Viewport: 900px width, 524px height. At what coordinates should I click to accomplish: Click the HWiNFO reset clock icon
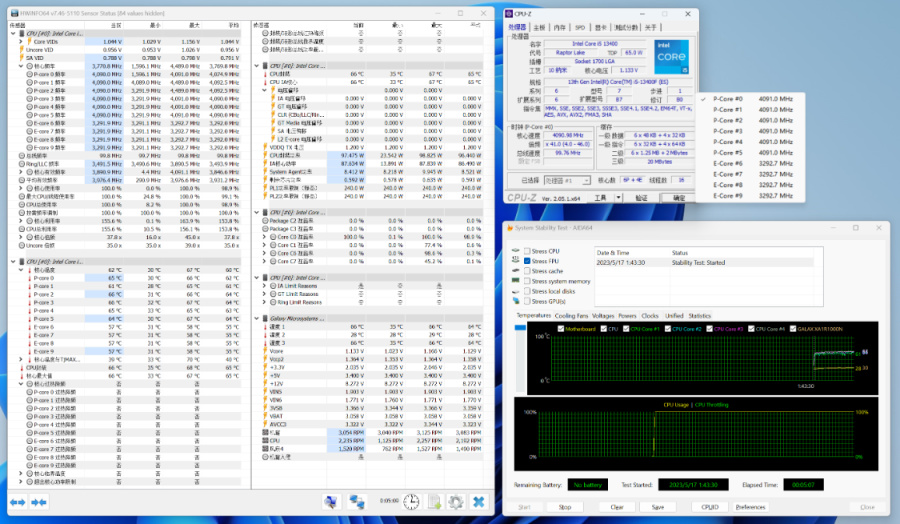(x=411, y=502)
